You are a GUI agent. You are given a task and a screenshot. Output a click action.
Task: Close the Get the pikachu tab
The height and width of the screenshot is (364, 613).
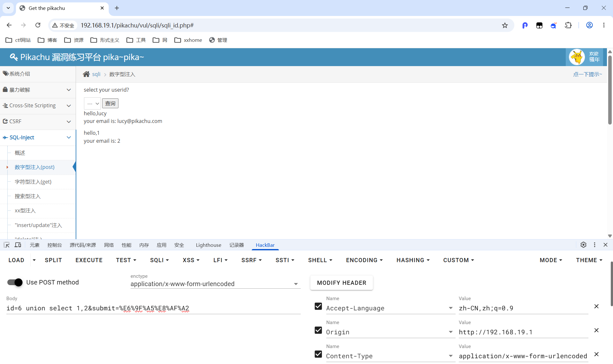point(102,8)
